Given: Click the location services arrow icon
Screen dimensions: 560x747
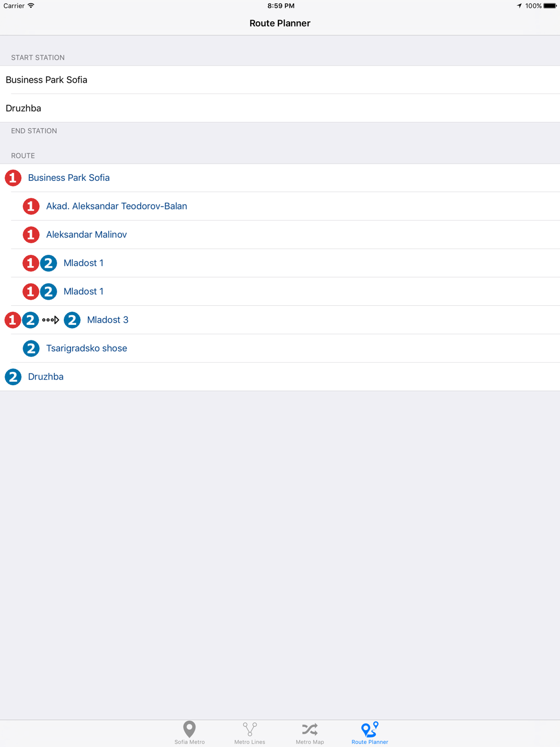Looking at the screenshot, I should (519, 6).
